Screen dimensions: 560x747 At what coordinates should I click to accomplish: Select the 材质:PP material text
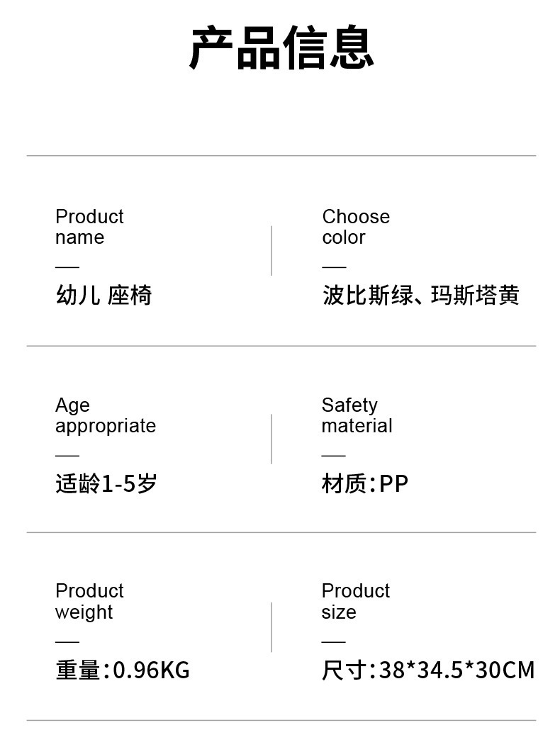pyautogui.click(x=365, y=484)
